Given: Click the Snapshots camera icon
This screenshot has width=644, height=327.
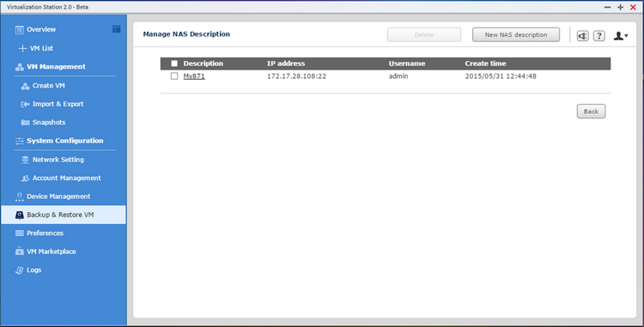Looking at the screenshot, I should coord(25,122).
